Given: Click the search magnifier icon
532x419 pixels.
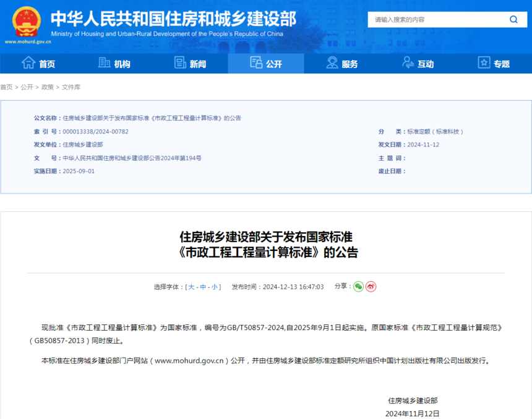Looking at the screenshot, I should point(513,20).
